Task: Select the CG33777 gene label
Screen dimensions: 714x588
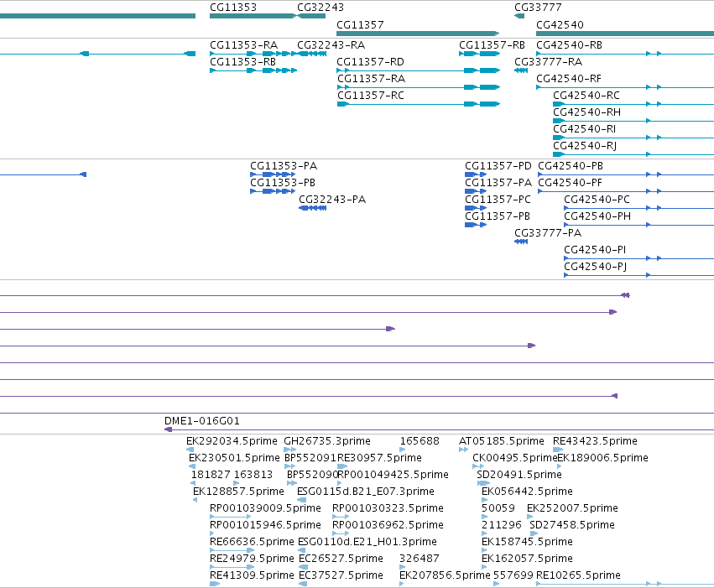Action: [x=538, y=8]
